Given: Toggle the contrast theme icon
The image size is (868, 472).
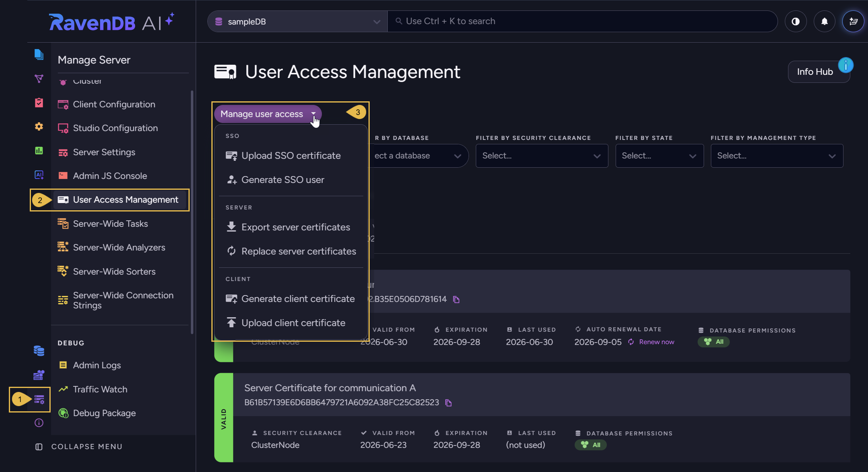Looking at the screenshot, I should click(x=796, y=21).
